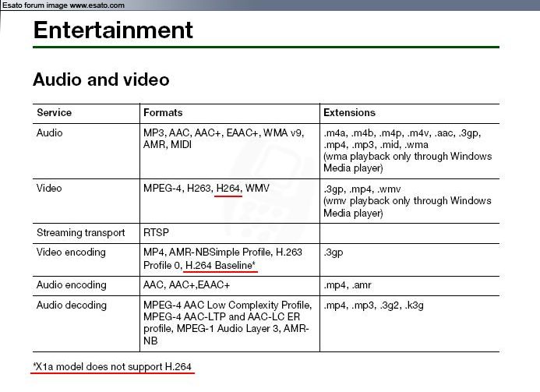Image resolution: width=540 pixels, height=392 pixels.
Task: Click the '*X1a model does not support H.264' footnote
Action: pos(112,367)
